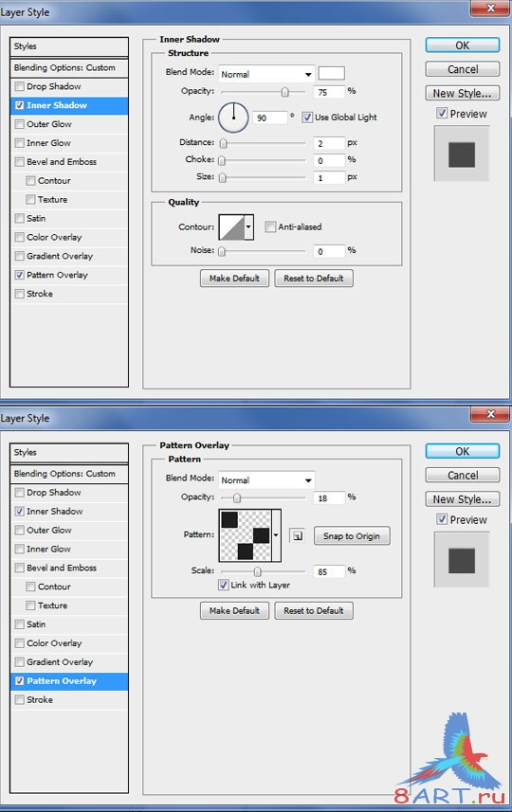The image size is (512, 812).
Task: Click the Inner Shadow contour thumbnail
Action: coord(231,227)
